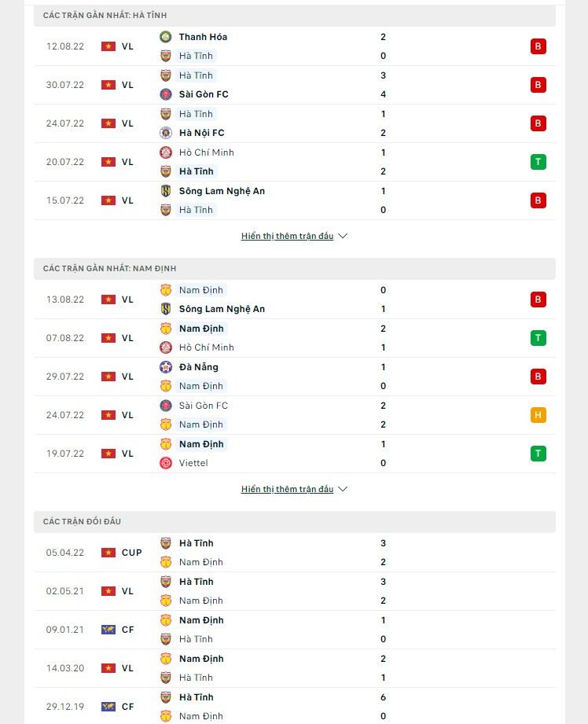
Task: Expand more Hà Tĩnh matches chevron
Action: point(343,236)
